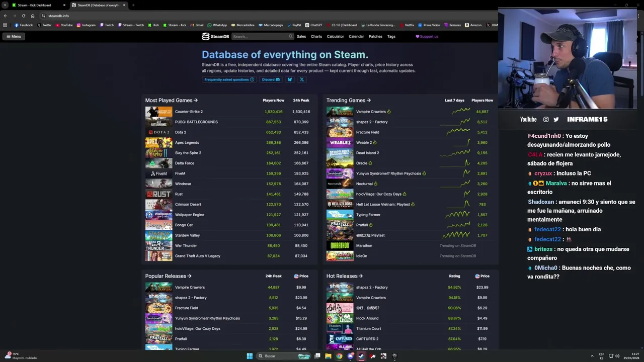The image size is (644, 362).
Task: Open Steam from the taskbar
Action: [x=361, y=356]
